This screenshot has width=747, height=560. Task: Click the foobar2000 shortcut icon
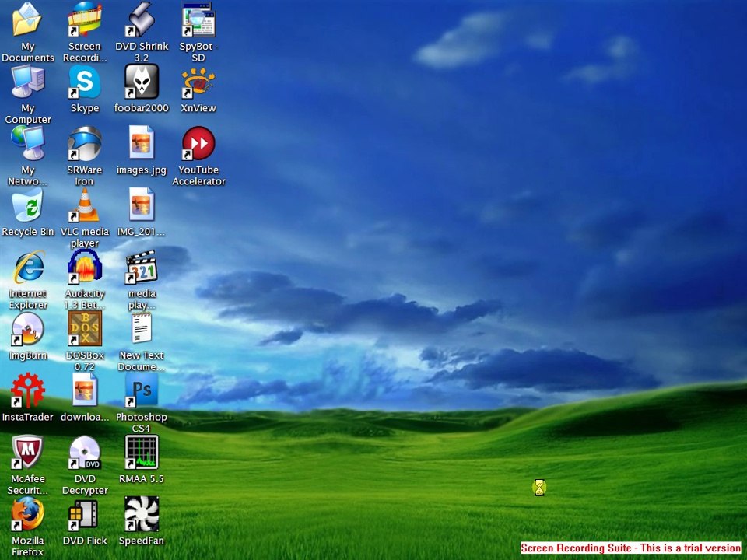coord(142,82)
